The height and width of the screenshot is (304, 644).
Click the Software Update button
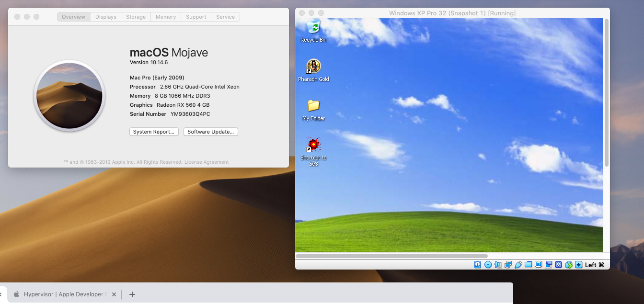(211, 132)
